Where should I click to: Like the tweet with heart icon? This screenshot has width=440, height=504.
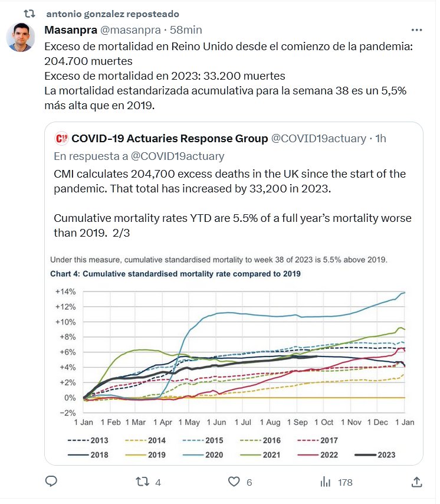[x=234, y=482]
